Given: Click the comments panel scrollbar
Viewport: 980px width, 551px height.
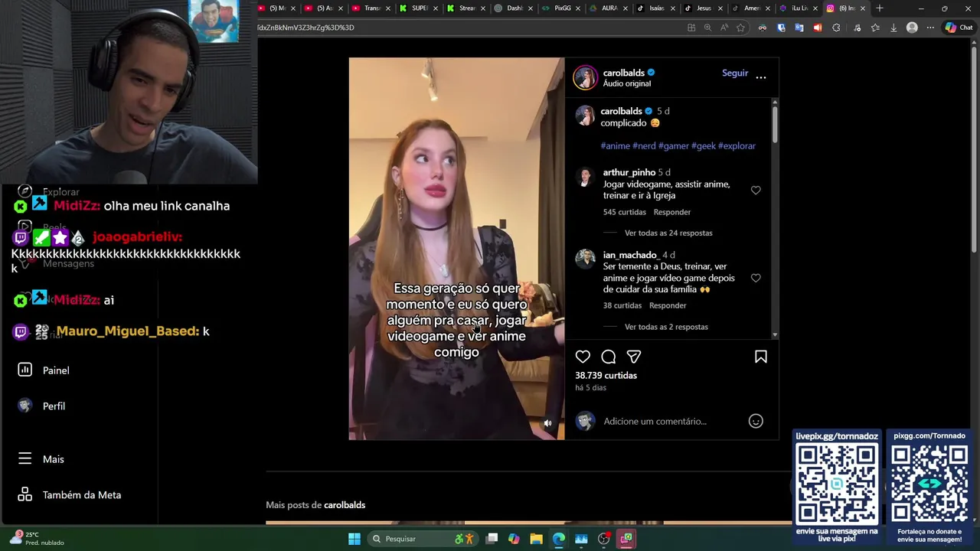Looking at the screenshot, I should [775, 124].
